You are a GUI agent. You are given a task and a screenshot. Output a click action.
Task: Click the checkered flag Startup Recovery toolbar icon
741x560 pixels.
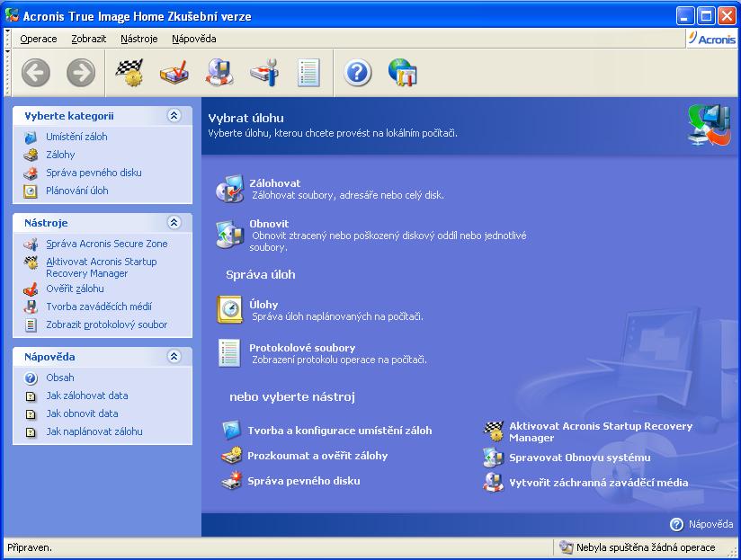point(129,73)
